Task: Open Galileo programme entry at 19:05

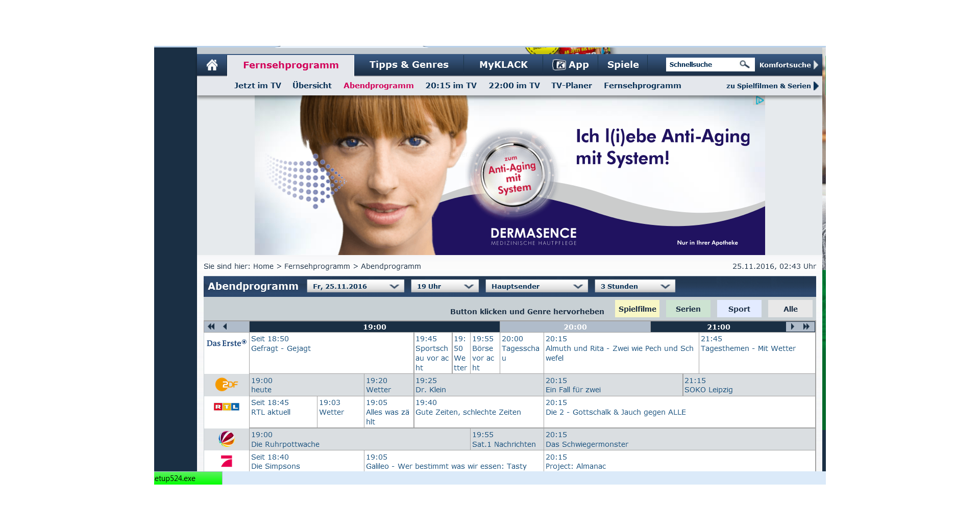Action: [x=454, y=462]
